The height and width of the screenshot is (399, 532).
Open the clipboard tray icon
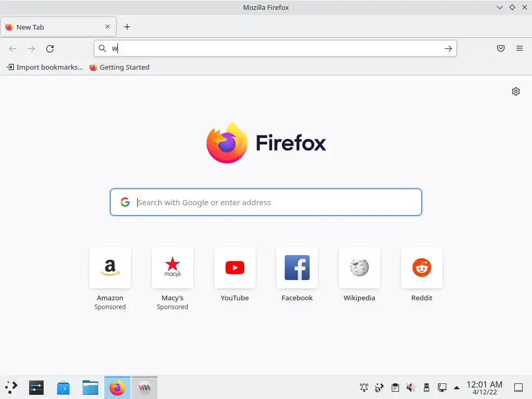pyautogui.click(x=395, y=388)
